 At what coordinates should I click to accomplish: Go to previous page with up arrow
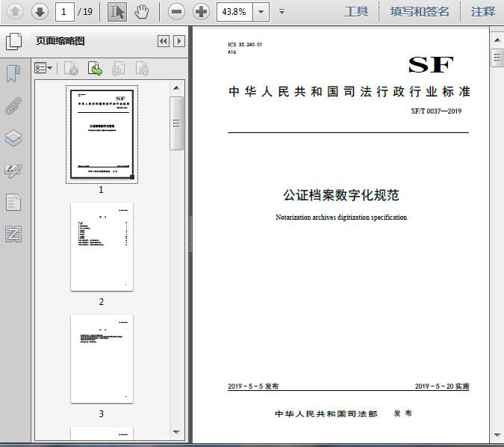coord(15,12)
